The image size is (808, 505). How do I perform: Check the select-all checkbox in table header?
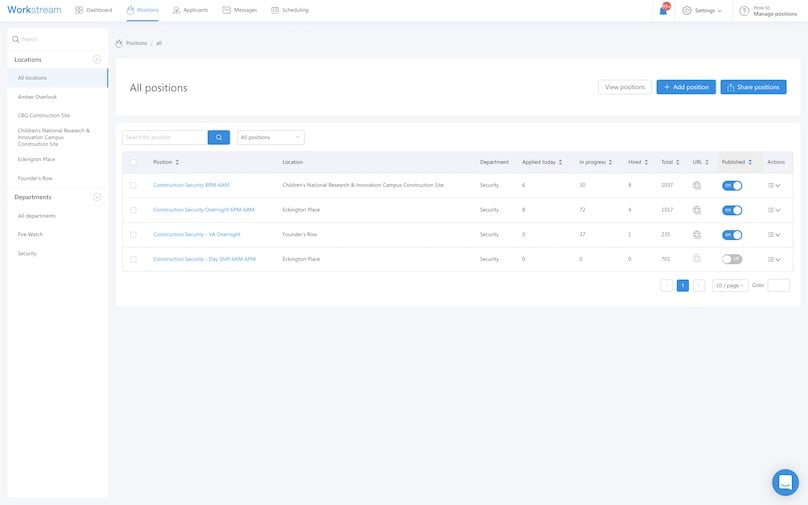point(133,162)
